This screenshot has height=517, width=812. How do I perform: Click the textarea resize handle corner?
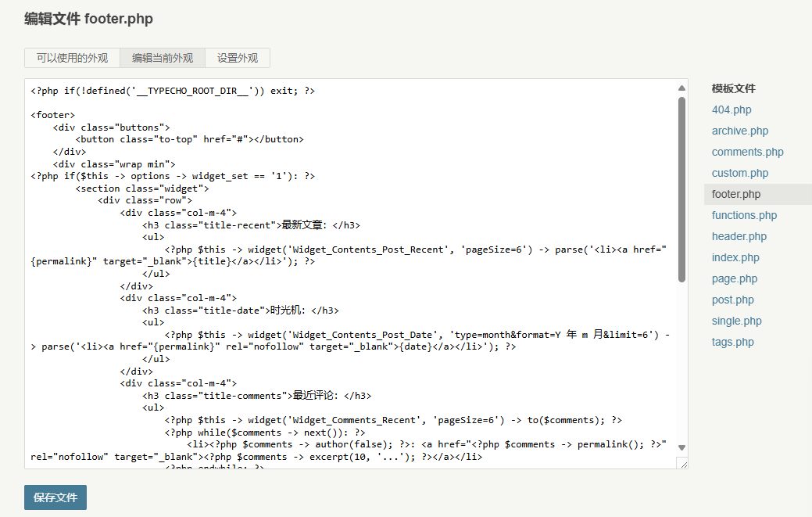click(683, 464)
